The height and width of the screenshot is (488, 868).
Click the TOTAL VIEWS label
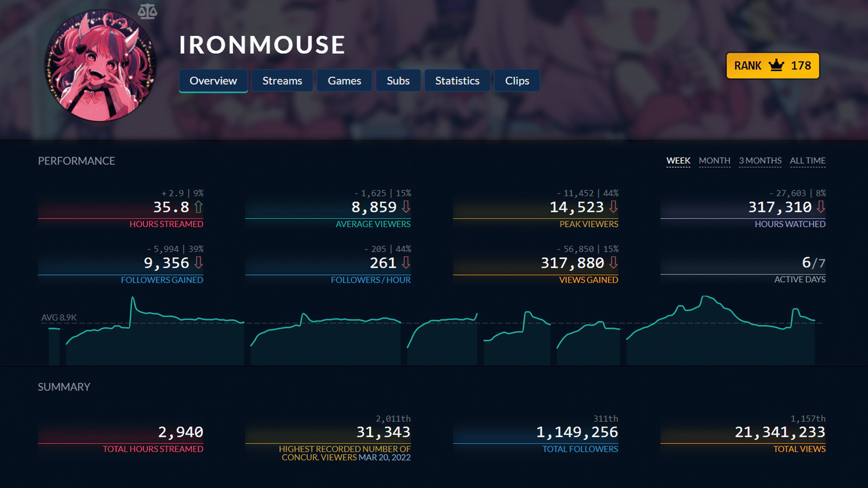pos(799,449)
